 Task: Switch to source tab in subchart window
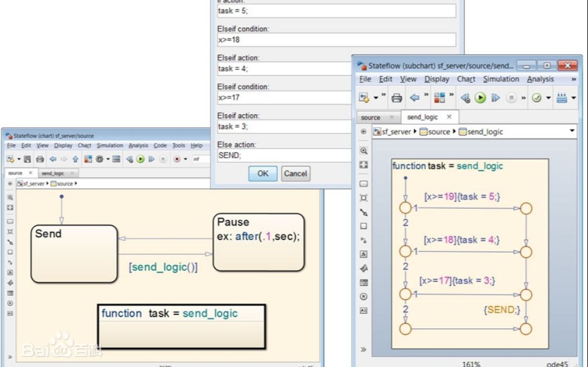coord(371,117)
